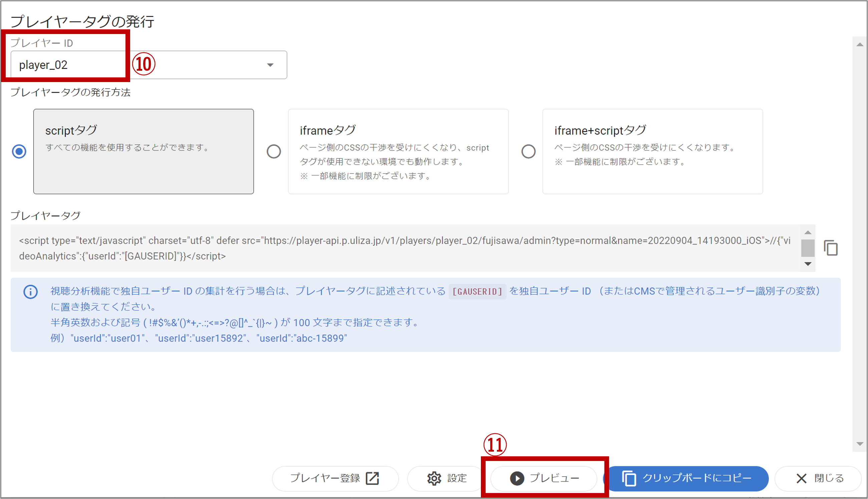
Task: Click the X icon on close button
Action: pyautogui.click(x=801, y=478)
